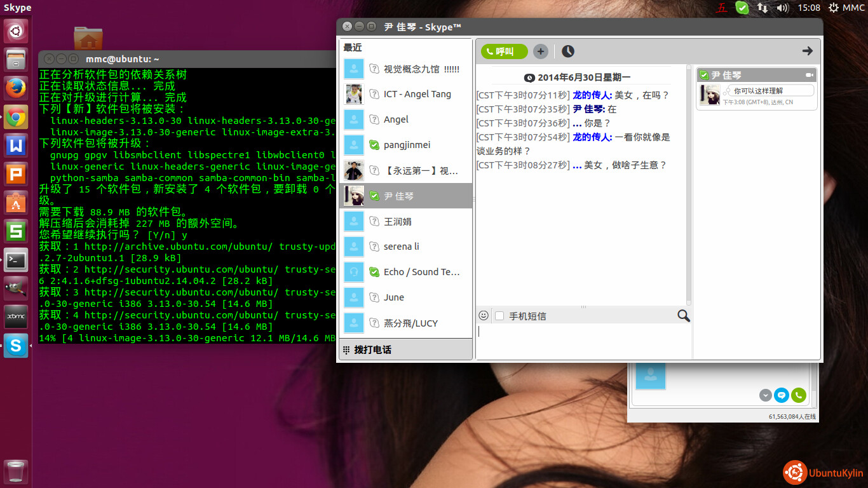This screenshot has width=868, height=488.
Task: Click the magnifier search icon in chat
Action: click(683, 316)
